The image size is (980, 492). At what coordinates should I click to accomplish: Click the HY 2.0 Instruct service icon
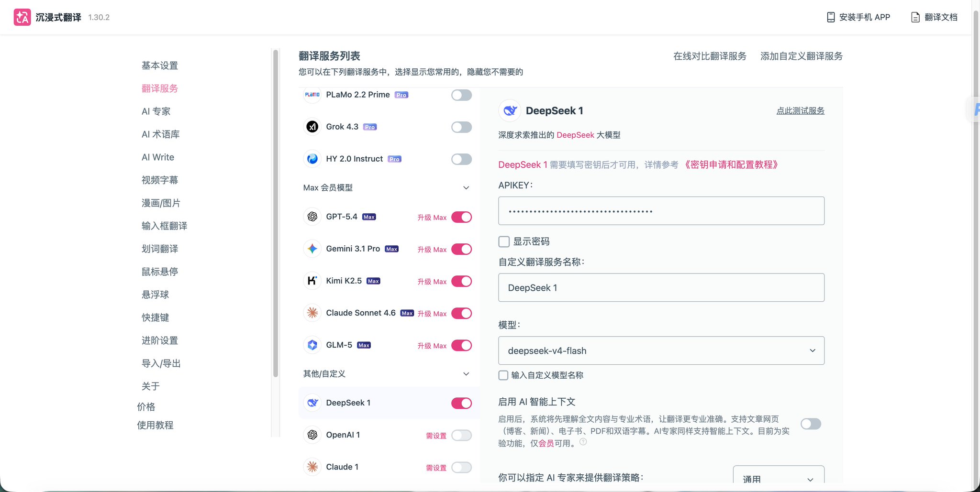pos(312,159)
